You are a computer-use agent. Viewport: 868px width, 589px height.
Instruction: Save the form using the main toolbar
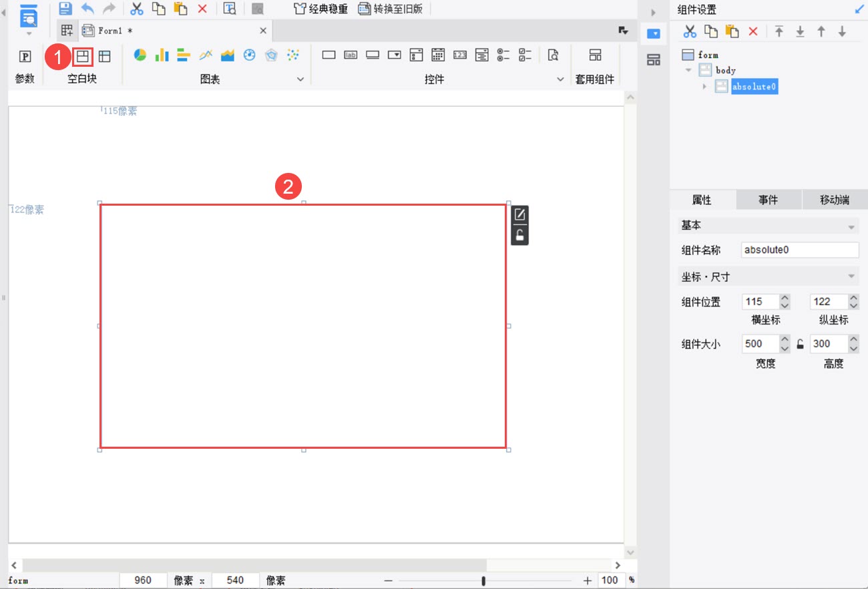[65, 9]
